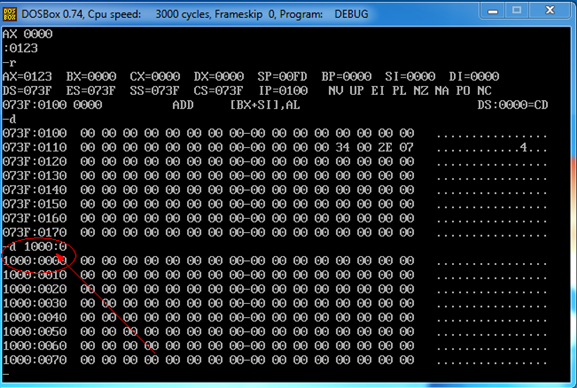Viewport: 577px width, 388px height.
Task: Click the DS:0000=CD memory reference
Action: coord(513,105)
